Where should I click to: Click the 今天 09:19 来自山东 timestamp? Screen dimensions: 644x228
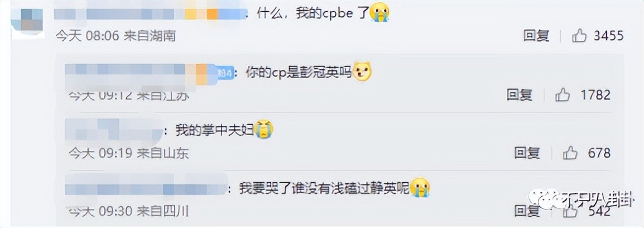coord(128,154)
